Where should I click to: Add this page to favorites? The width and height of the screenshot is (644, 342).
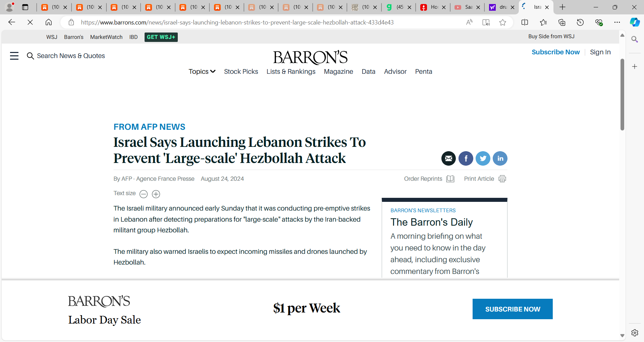pos(502,22)
